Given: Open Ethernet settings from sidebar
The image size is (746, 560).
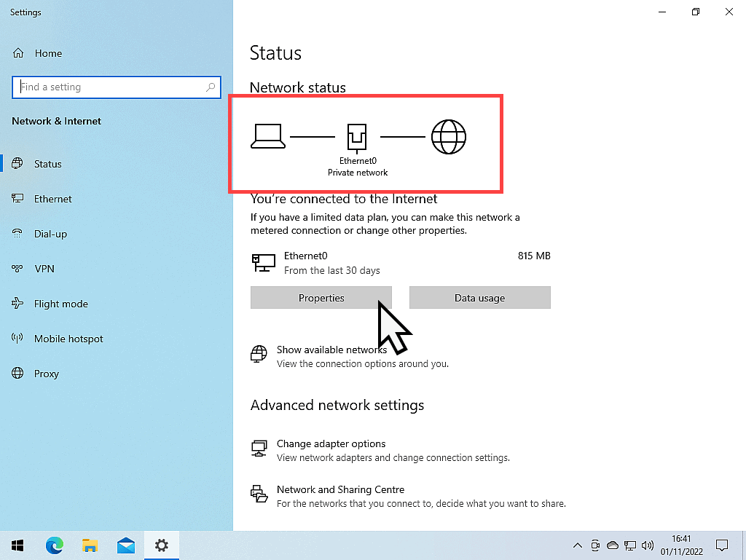Looking at the screenshot, I should tap(51, 198).
